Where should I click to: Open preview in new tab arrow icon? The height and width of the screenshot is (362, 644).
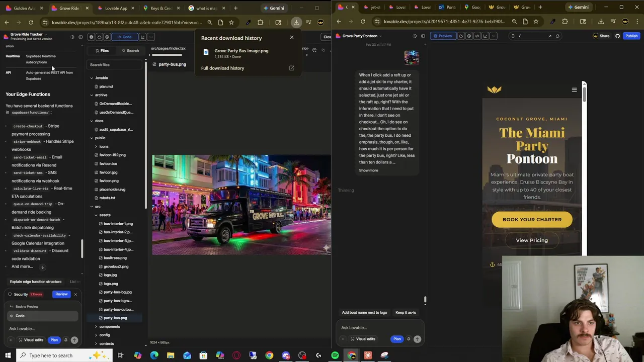coord(549,36)
